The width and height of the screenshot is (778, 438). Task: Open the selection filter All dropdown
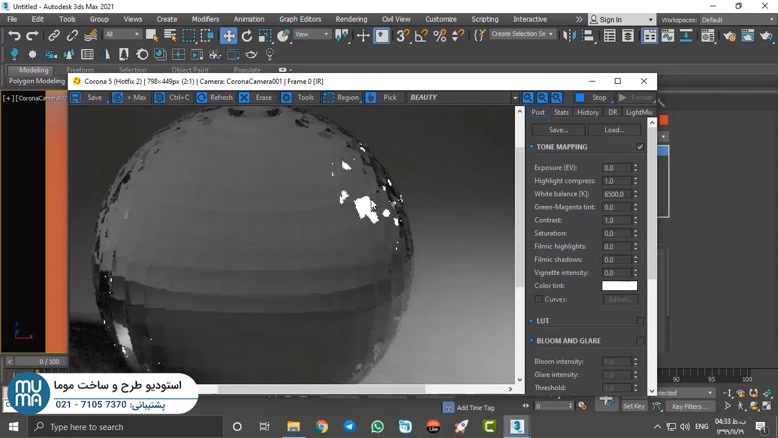tap(122, 34)
